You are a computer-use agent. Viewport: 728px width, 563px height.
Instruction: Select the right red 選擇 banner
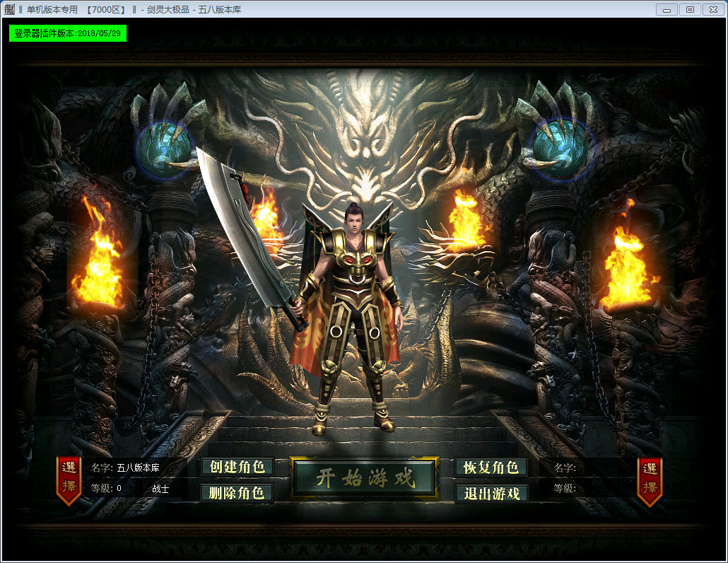(650, 482)
